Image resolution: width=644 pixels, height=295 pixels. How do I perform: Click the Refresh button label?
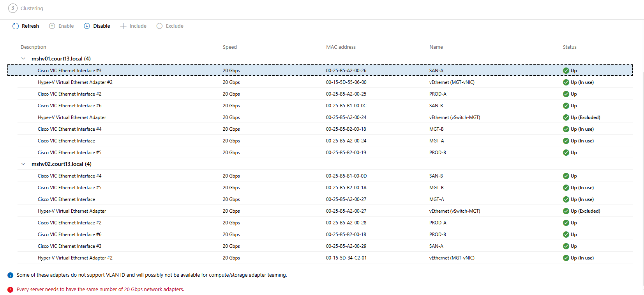(x=30, y=26)
